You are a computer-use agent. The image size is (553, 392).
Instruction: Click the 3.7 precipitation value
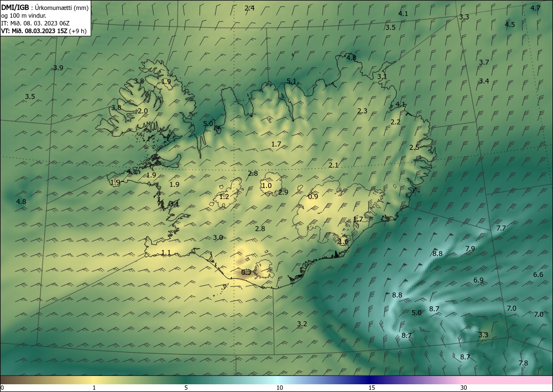pyautogui.click(x=484, y=62)
